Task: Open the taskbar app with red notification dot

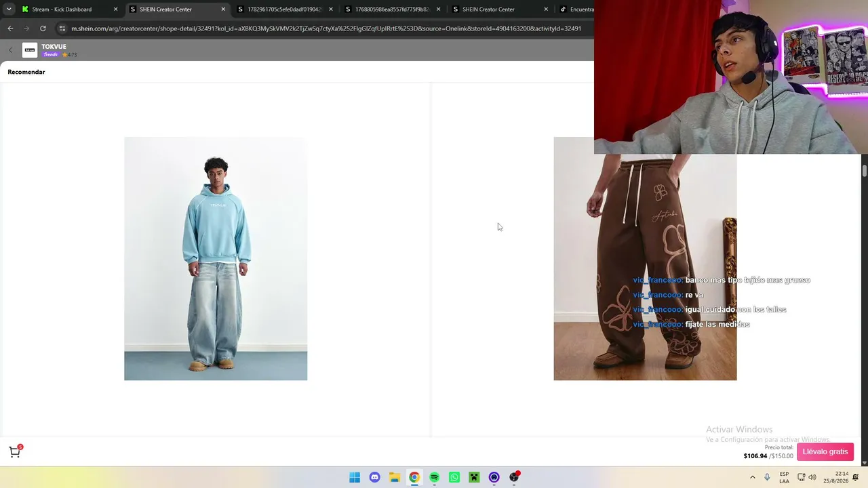Action: 514,477
